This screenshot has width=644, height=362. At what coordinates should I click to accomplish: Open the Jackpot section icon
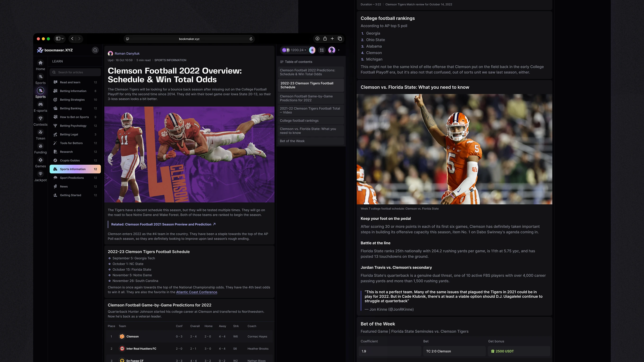point(40,174)
